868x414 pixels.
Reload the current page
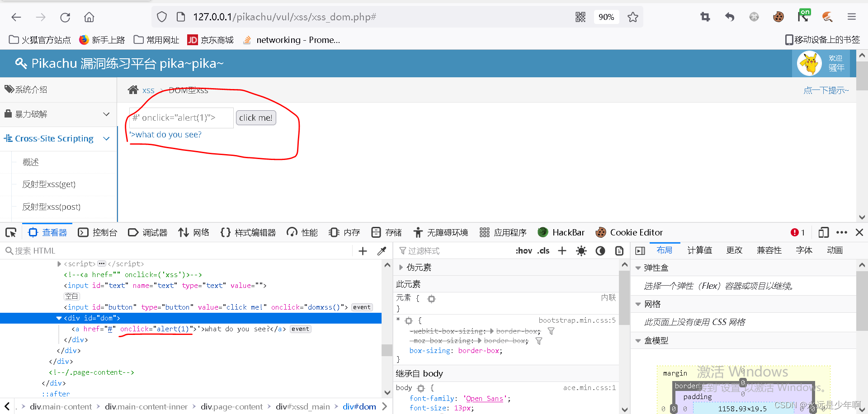click(x=65, y=17)
